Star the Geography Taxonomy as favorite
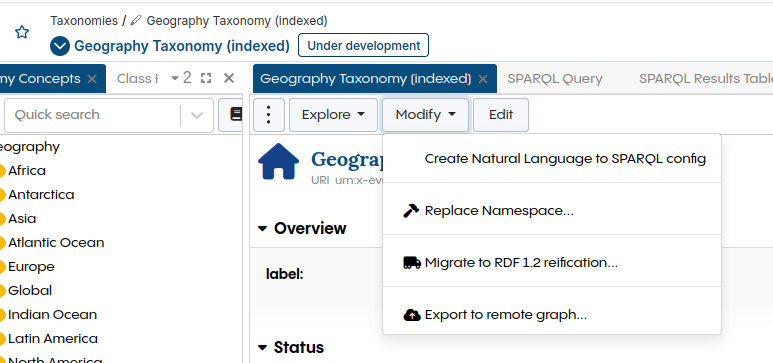 point(22,33)
